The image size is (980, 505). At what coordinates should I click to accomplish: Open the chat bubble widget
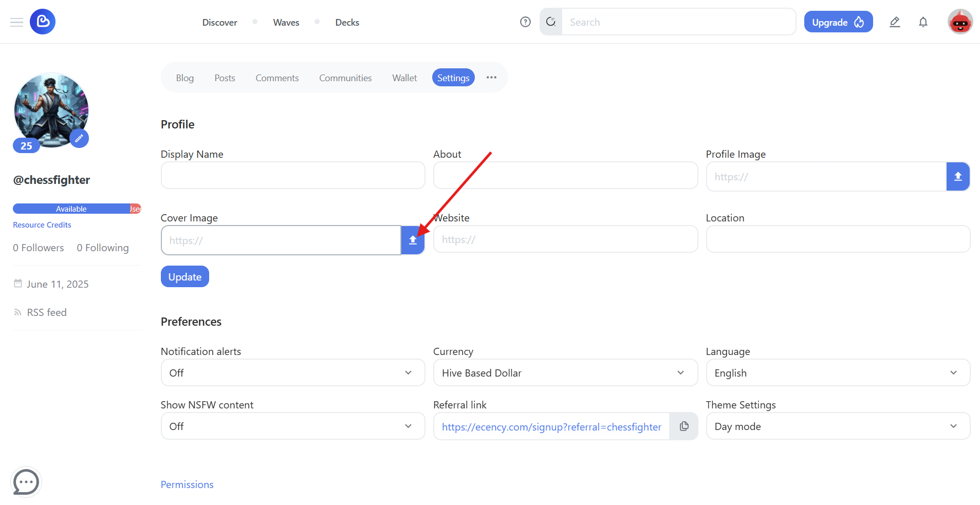pos(26,482)
